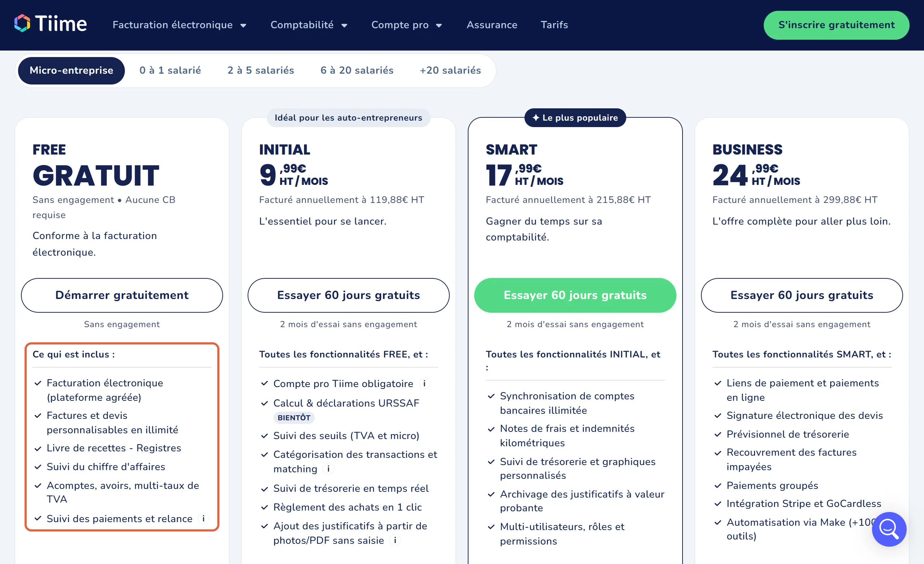Open the chat search bubble icon
The height and width of the screenshot is (564, 924).
[889, 529]
